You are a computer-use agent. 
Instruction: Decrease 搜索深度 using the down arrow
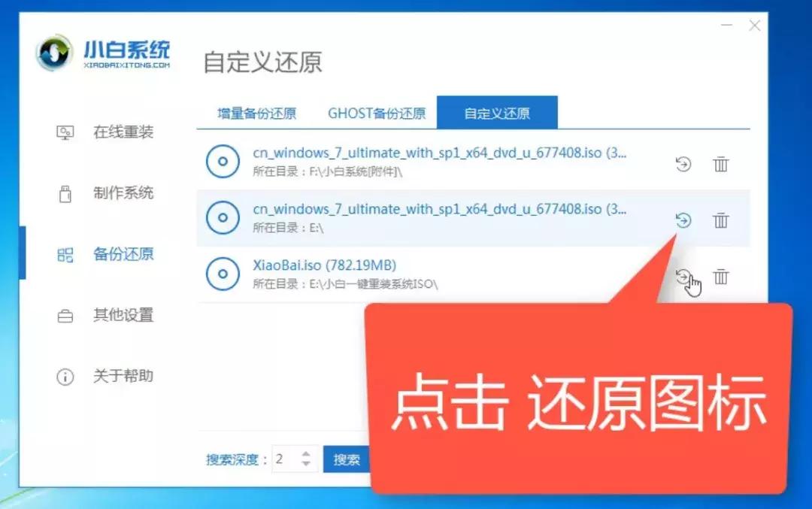[x=306, y=464]
